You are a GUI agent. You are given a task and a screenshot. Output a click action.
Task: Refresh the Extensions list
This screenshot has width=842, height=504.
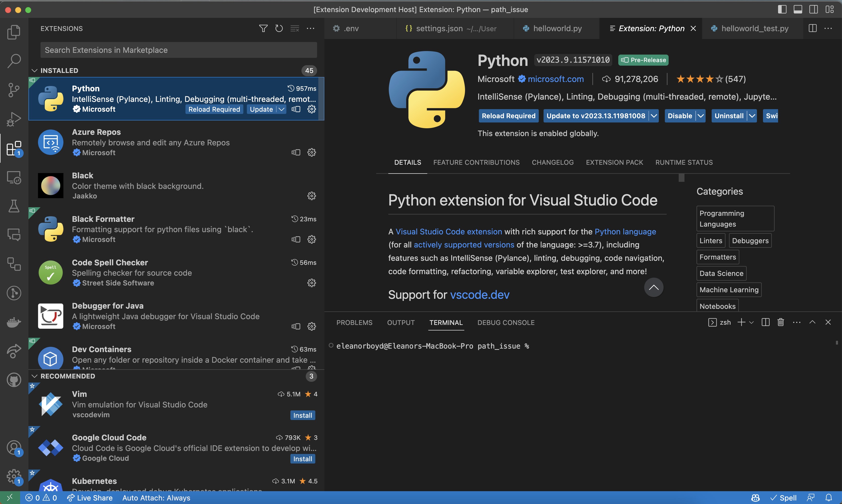pos(279,28)
